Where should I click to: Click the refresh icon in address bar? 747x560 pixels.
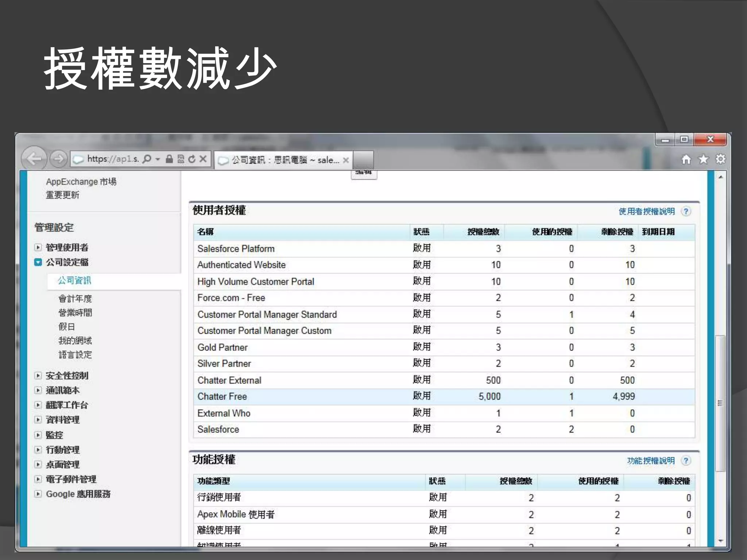(192, 159)
